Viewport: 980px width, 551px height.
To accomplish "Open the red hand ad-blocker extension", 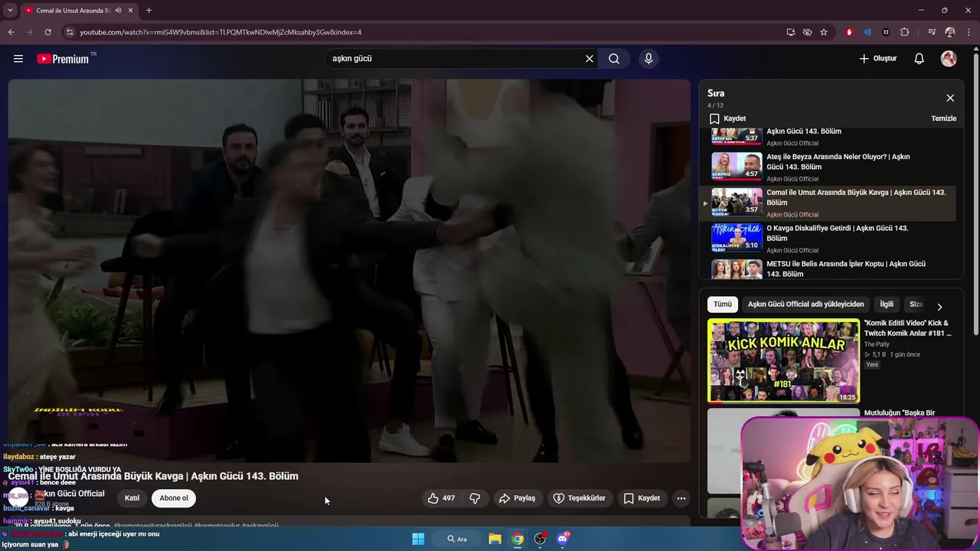I will pyautogui.click(x=849, y=32).
